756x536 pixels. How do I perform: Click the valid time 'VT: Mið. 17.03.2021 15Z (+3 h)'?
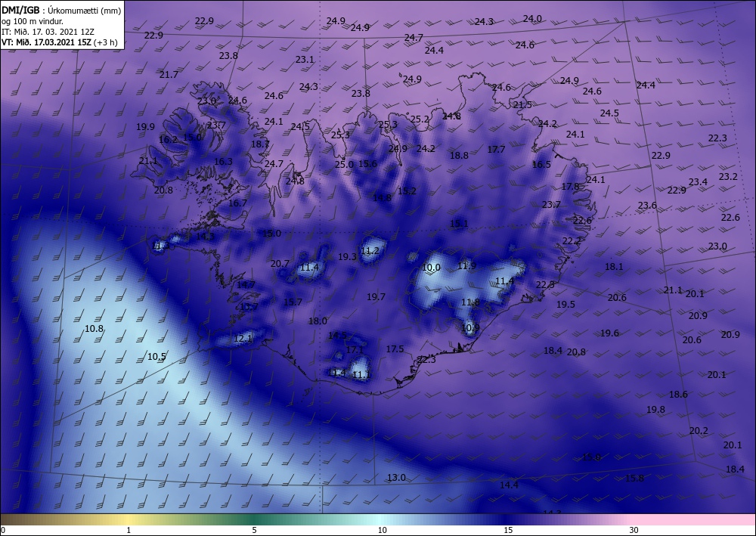point(59,42)
